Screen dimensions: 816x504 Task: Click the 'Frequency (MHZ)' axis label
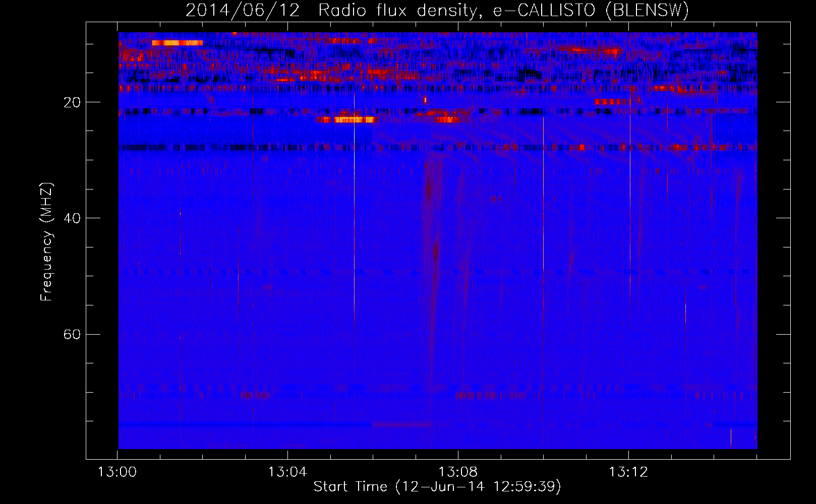coord(46,242)
